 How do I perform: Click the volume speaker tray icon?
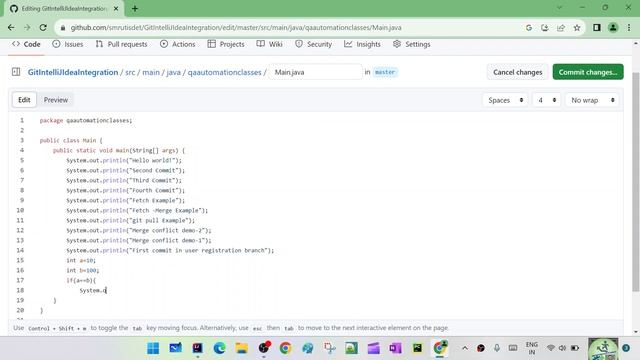click(562, 348)
